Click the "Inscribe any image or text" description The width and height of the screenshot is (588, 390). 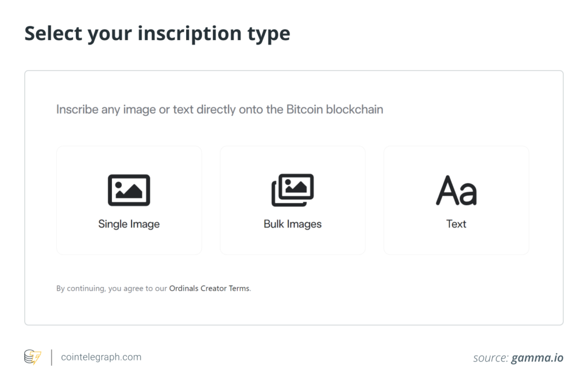[219, 109]
